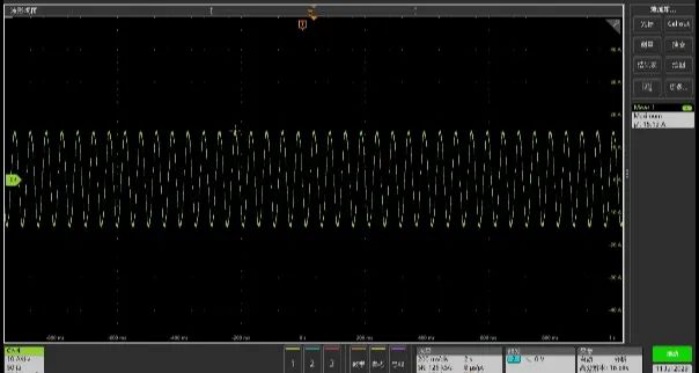Toggle the green Run/Stop button
This screenshot has width=700, height=373.
pos(672,354)
